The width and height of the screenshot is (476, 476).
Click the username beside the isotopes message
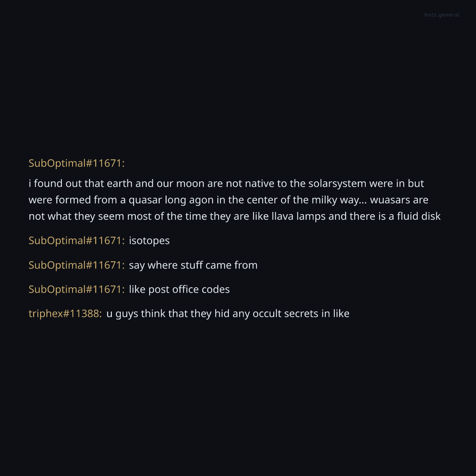pos(77,240)
